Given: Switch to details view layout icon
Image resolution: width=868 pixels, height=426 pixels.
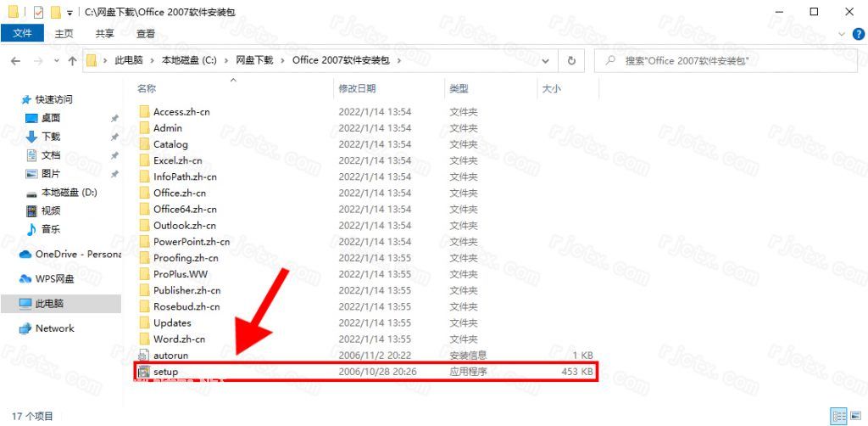Looking at the screenshot, I should [839, 416].
